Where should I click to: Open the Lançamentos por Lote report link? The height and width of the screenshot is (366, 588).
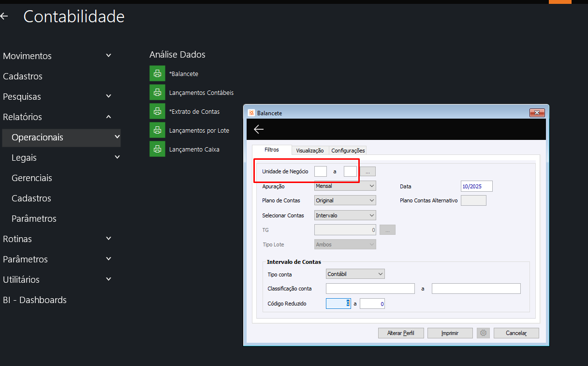tap(199, 130)
